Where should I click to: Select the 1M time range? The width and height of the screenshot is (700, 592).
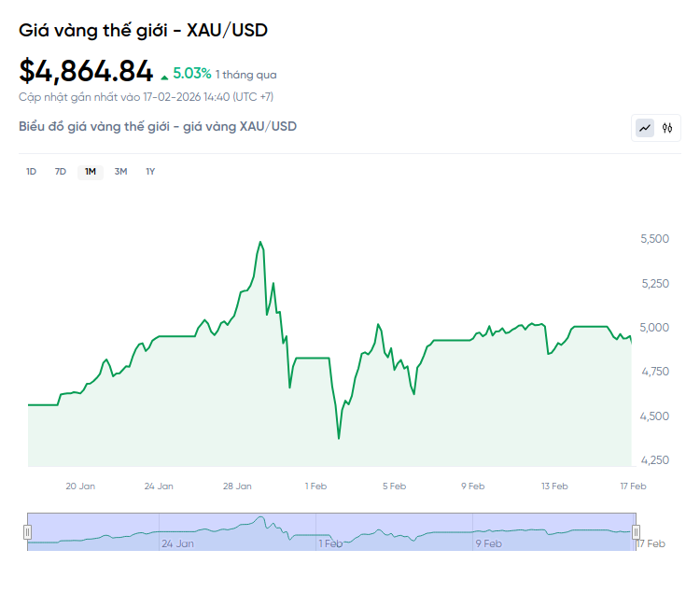(x=91, y=171)
